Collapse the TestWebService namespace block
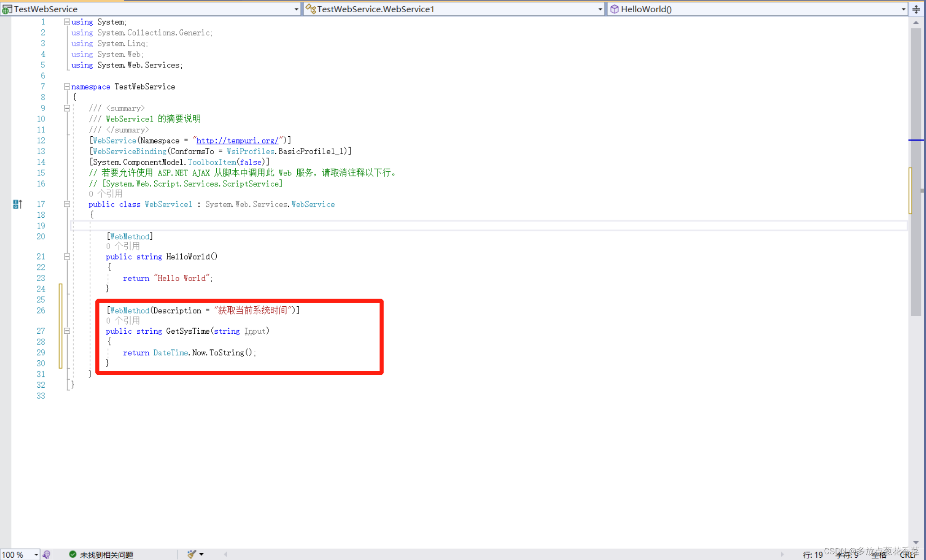 point(67,86)
